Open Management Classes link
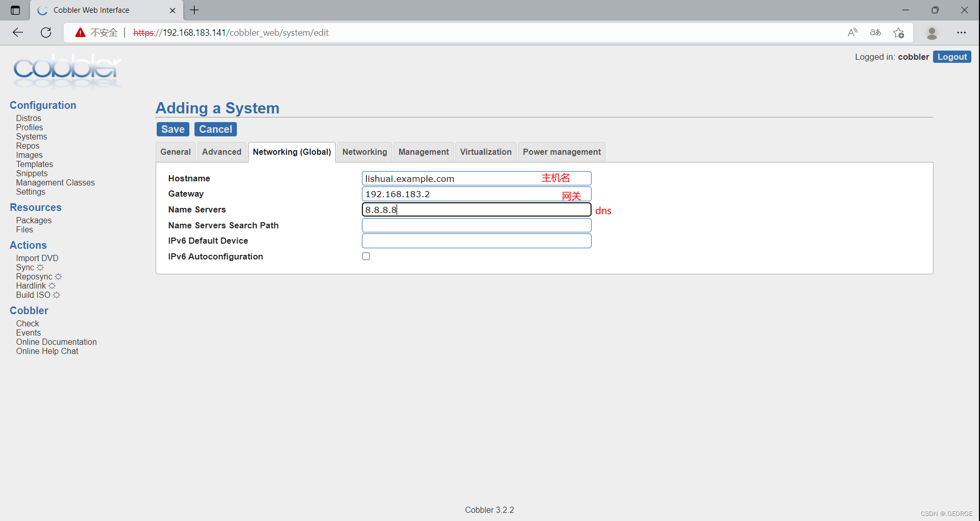The image size is (980, 521). pos(55,183)
